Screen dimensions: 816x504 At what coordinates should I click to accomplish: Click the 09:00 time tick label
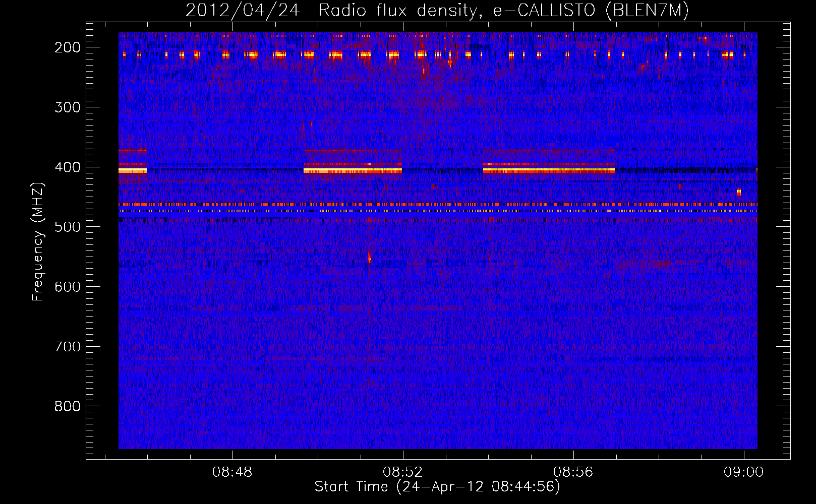point(744,472)
